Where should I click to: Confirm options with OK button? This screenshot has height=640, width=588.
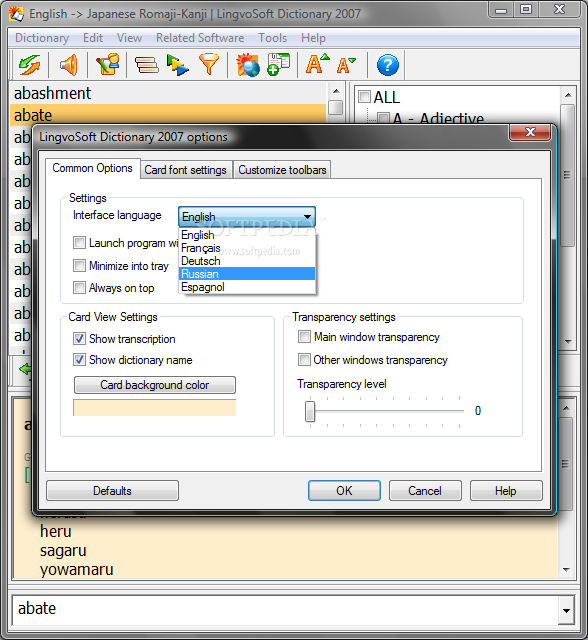point(344,491)
